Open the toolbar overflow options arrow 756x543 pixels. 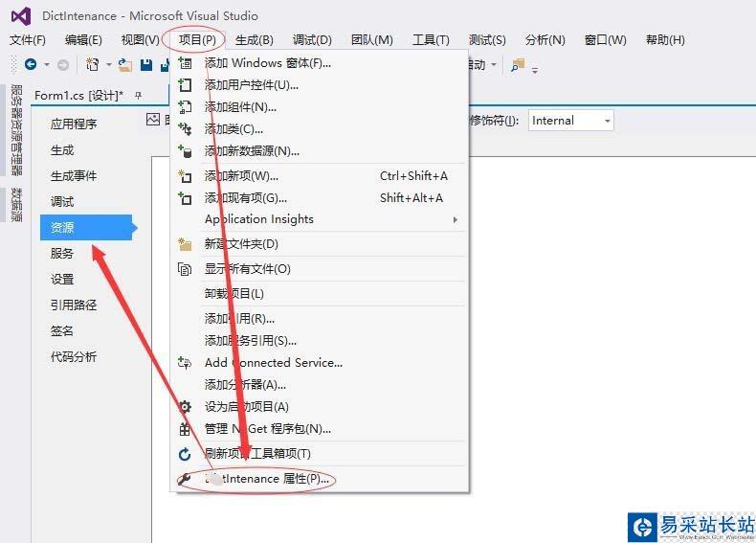(535, 70)
